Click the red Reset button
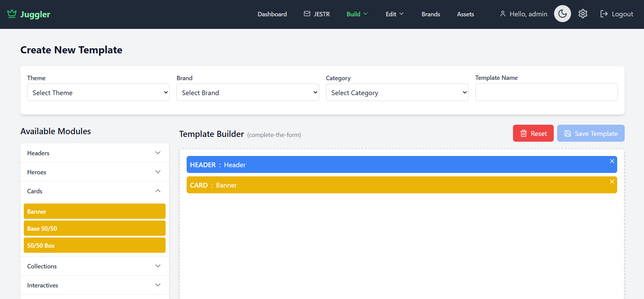This screenshot has height=299, width=644. [x=533, y=133]
